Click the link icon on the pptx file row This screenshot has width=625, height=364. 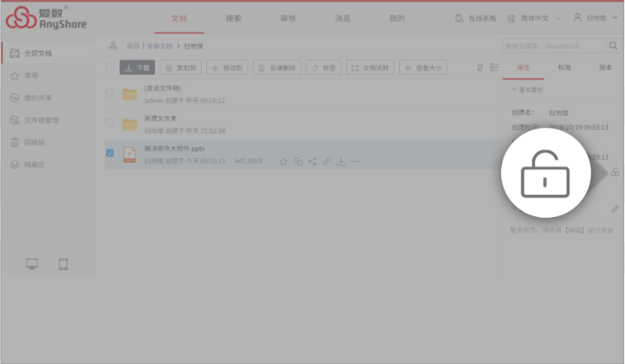click(x=327, y=161)
